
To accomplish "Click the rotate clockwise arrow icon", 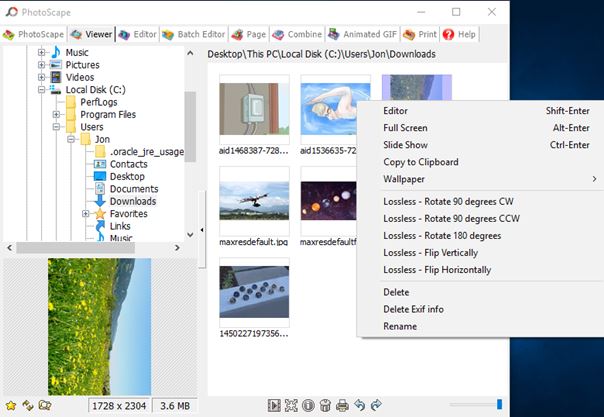I will pyautogui.click(x=376, y=404).
